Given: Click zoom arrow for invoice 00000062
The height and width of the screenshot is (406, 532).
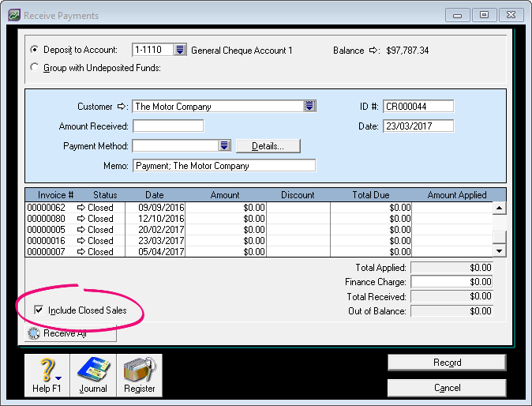Looking at the screenshot, I should point(81,208).
